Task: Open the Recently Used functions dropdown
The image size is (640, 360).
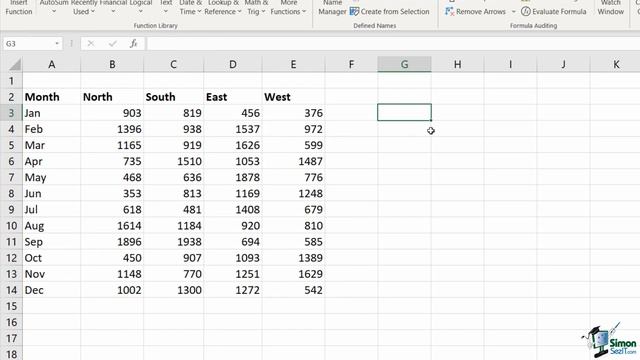Action: [93, 11]
